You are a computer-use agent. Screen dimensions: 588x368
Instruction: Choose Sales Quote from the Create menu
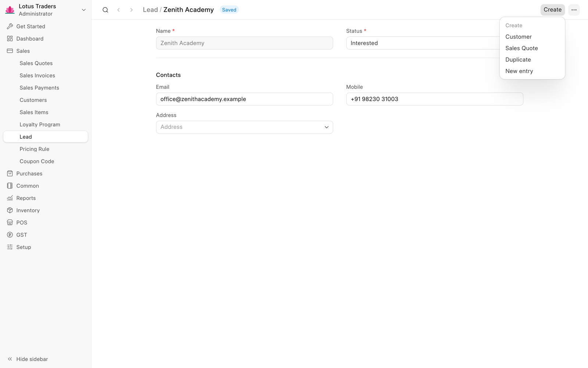pyautogui.click(x=532, y=48)
